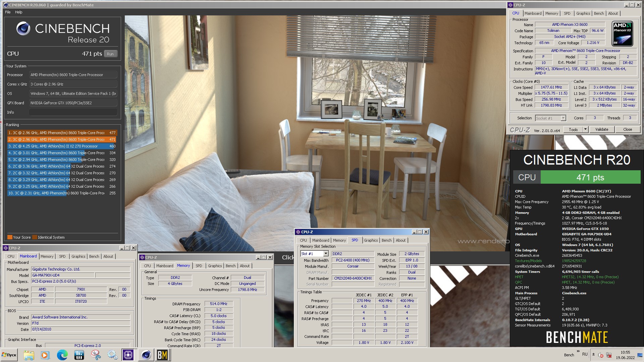Select the About tab in top-right CPU-Z
644x362 pixels.
point(613,13)
